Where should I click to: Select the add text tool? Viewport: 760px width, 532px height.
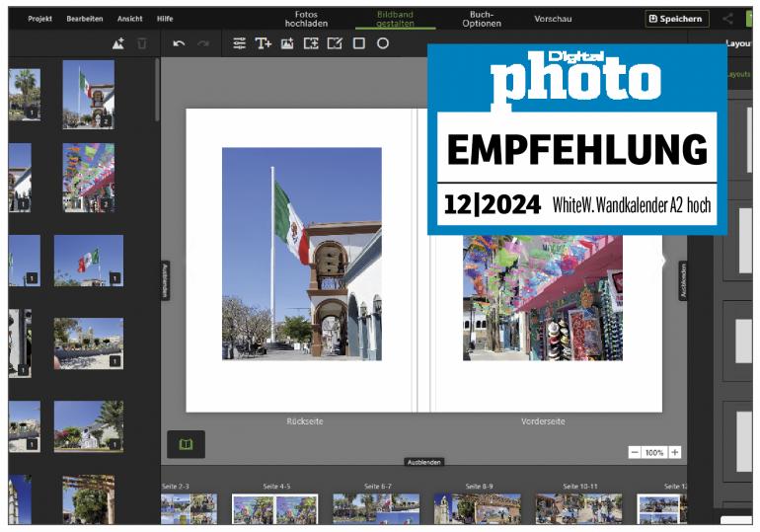[264, 43]
